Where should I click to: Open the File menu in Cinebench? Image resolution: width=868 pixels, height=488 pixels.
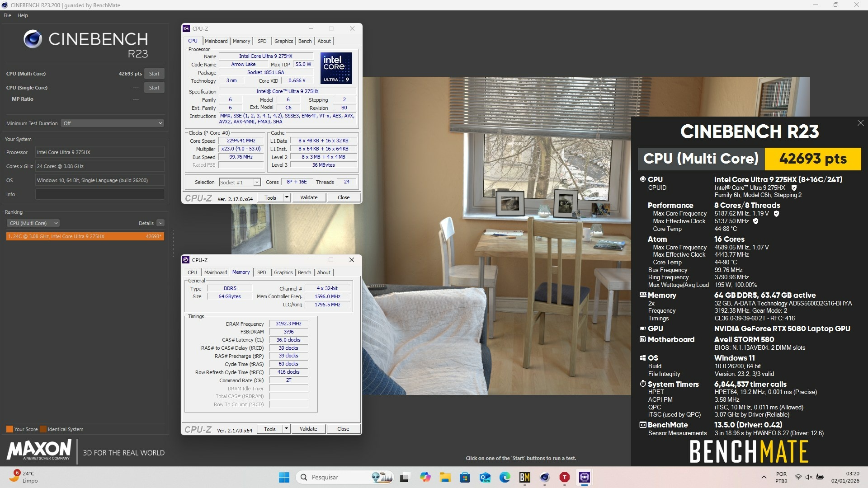click(x=7, y=15)
